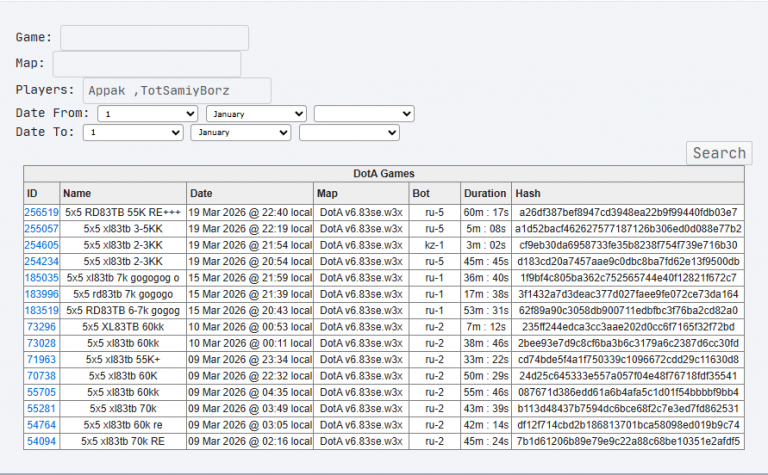View game 183519 details
This screenshot has height=475, width=768.
point(42,310)
